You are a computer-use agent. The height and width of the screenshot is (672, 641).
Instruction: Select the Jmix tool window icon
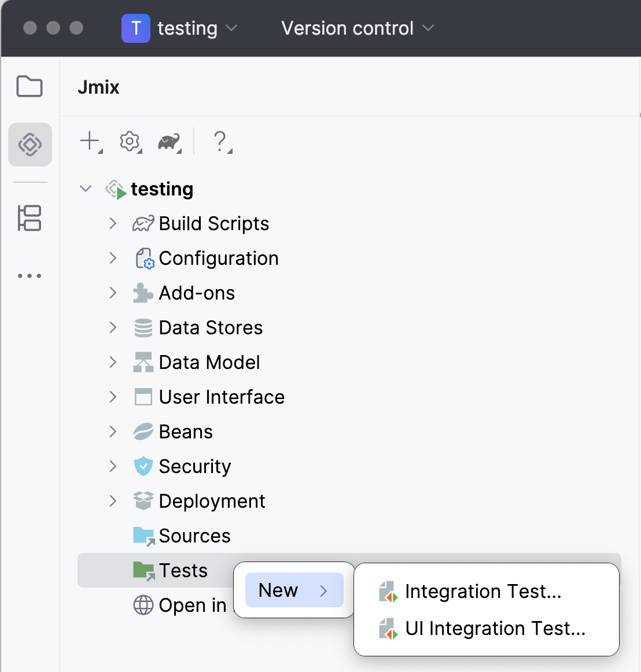tap(30, 144)
